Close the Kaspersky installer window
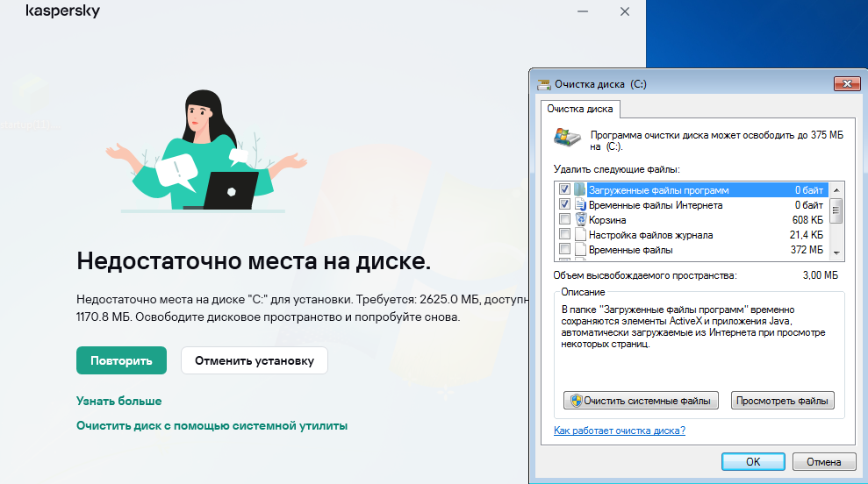The image size is (868, 484). [624, 11]
